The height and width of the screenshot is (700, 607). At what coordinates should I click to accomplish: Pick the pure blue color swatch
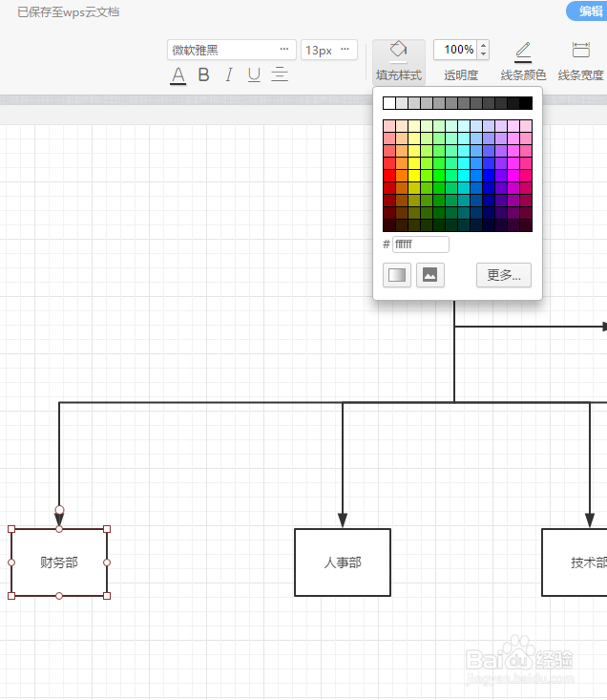point(489,176)
